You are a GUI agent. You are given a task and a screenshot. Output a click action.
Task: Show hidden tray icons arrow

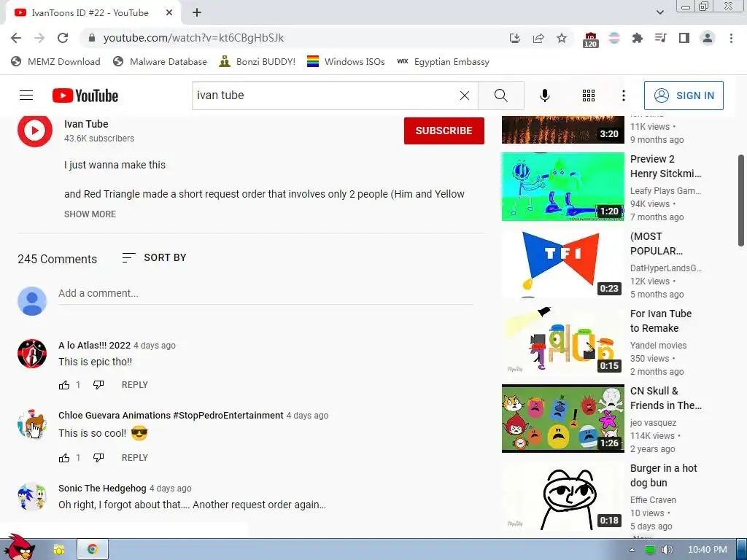click(632, 550)
